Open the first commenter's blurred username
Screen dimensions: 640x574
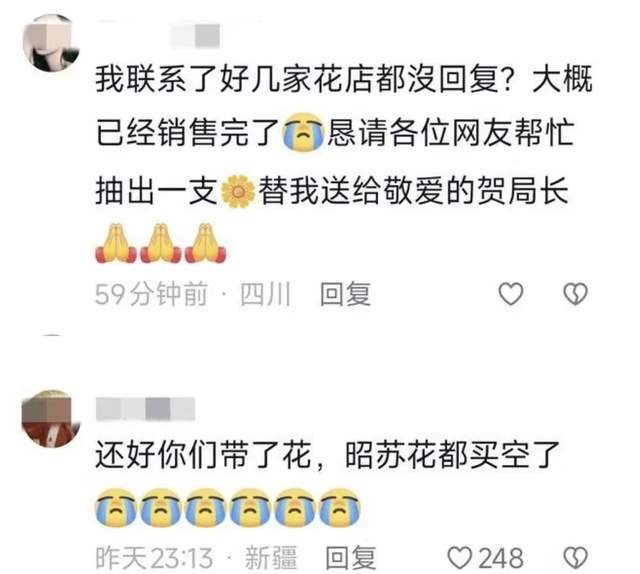tap(195, 36)
